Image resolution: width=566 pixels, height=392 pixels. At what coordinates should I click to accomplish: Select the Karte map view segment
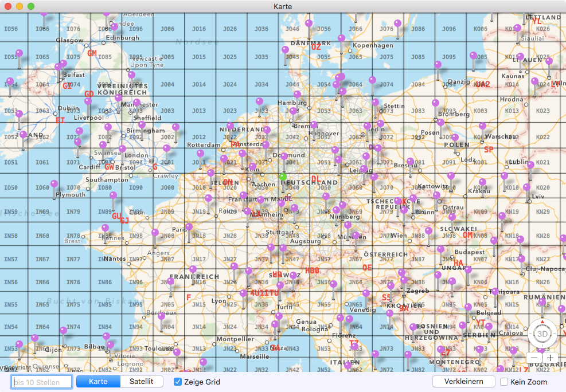click(98, 381)
